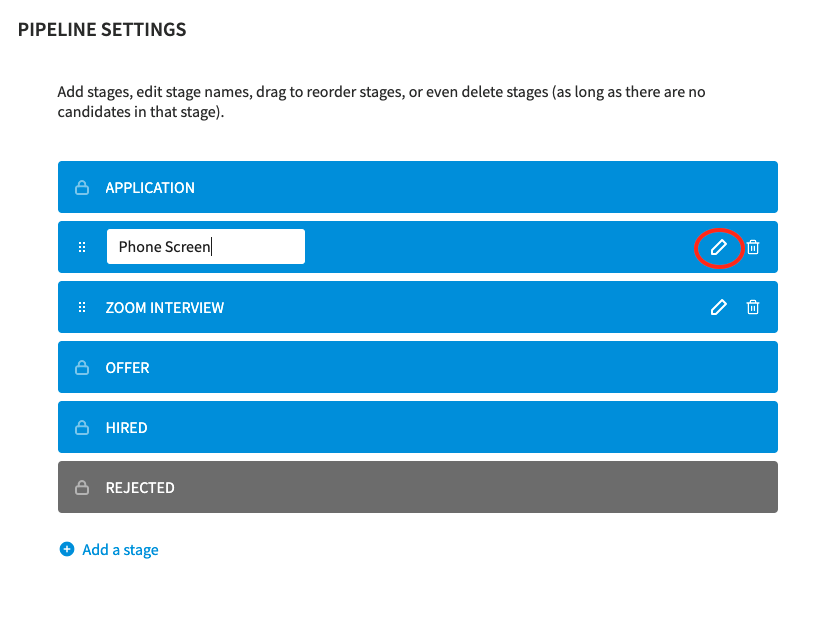Click the lock icon on Application stage

[82, 187]
